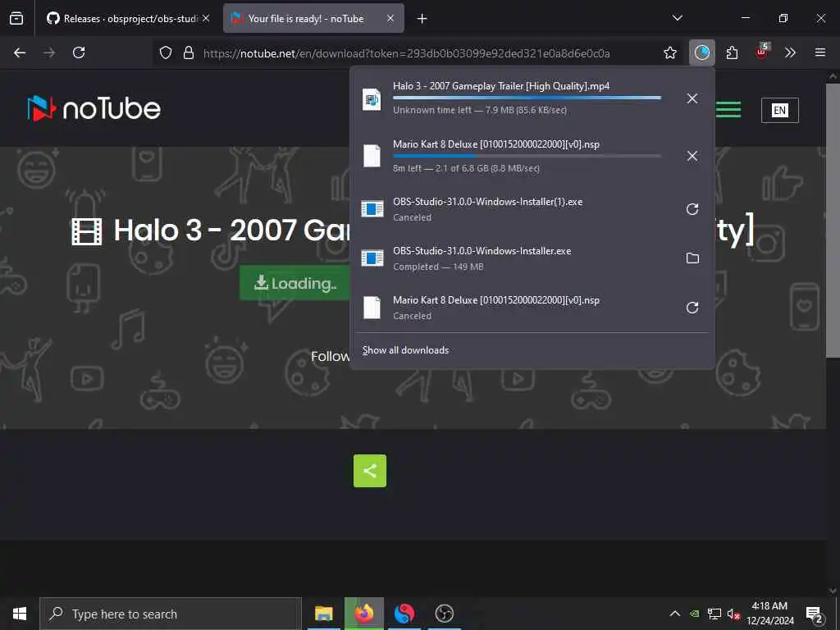Go forward with the forward arrow
Viewport: 840px width, 630px height.
point(49,52)
